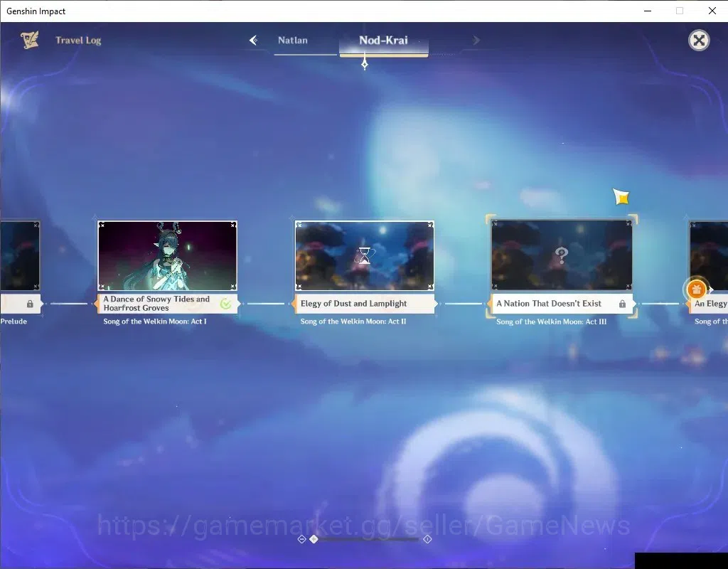Go to previous region with the left arrow
This screenshot has width=728, height=569.
tap(254, 41)
